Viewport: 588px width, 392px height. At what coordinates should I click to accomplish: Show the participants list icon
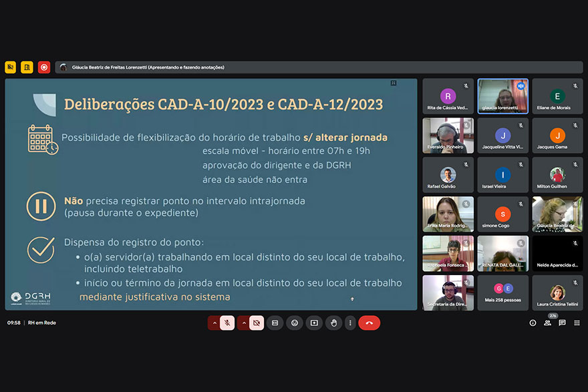[547, 323]
